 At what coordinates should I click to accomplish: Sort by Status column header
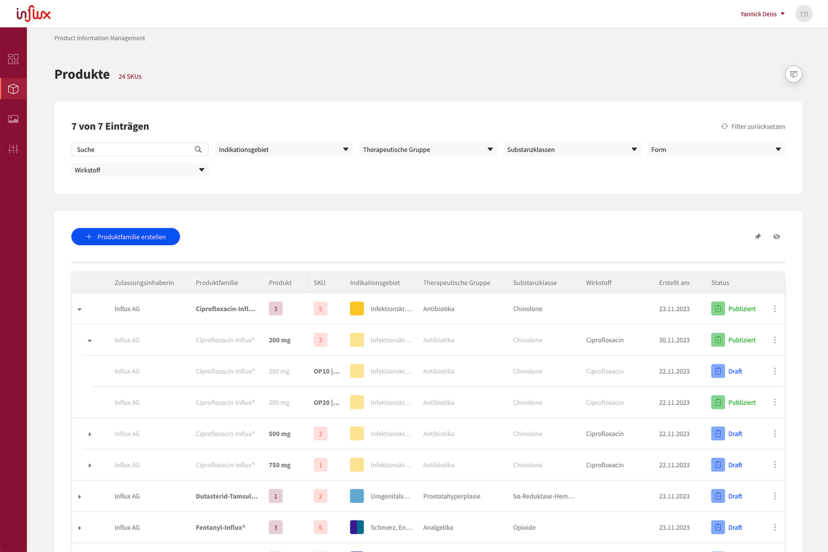pos(720,283)
